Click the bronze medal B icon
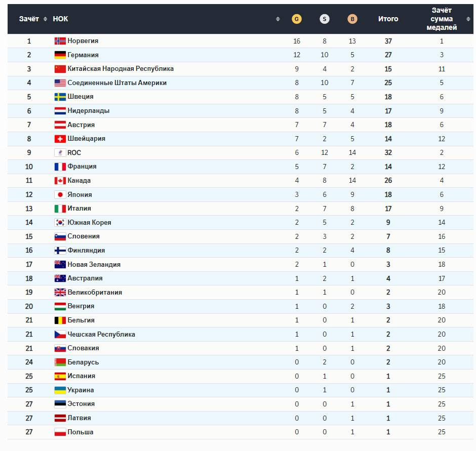 pyautogui.click(x=352, y=19)
